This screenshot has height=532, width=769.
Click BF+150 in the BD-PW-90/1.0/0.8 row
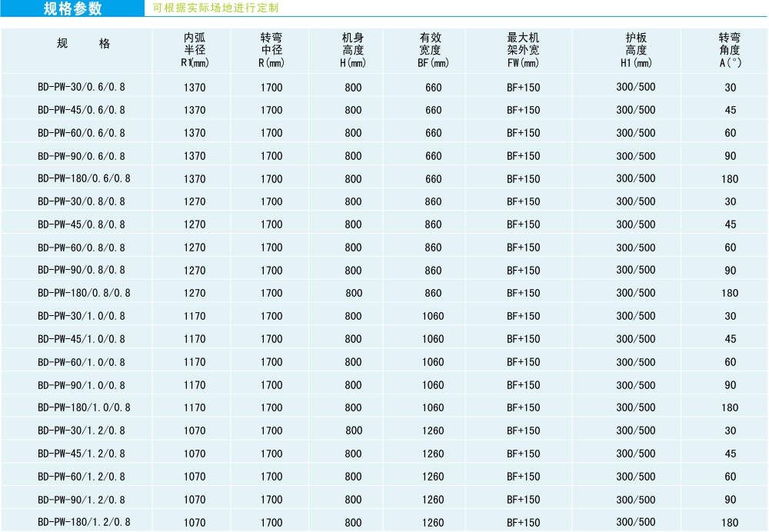pyautogui.click(x=523, y=385)
